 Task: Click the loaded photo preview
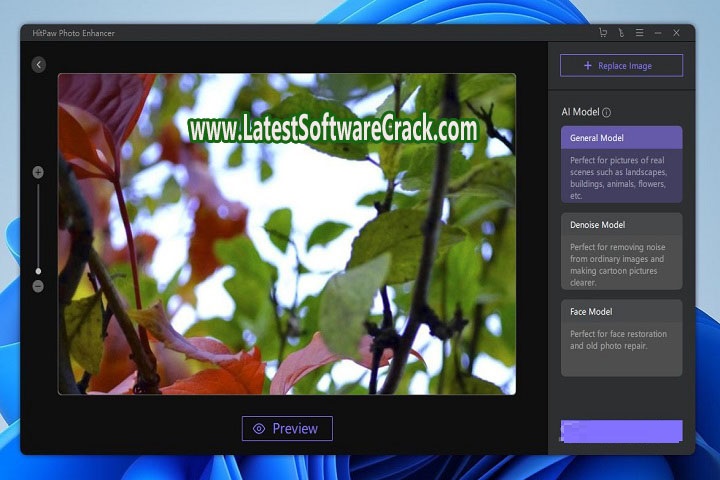(x=287, y=234)
